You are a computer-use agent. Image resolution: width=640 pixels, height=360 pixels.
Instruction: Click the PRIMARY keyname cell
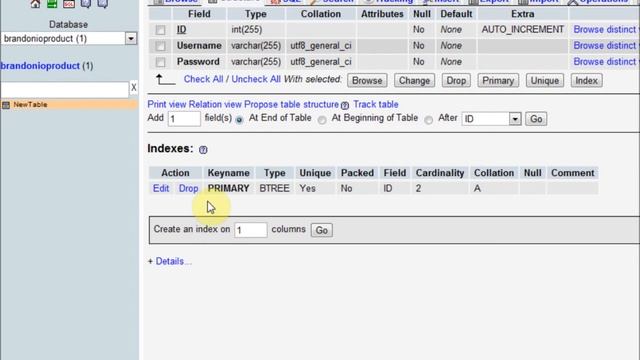(x=229, y=189)
